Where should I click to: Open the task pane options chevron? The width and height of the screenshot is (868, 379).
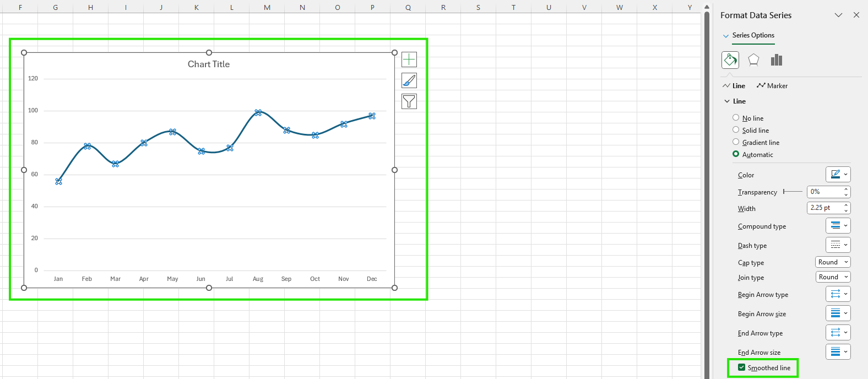click(x=838, y=15)
